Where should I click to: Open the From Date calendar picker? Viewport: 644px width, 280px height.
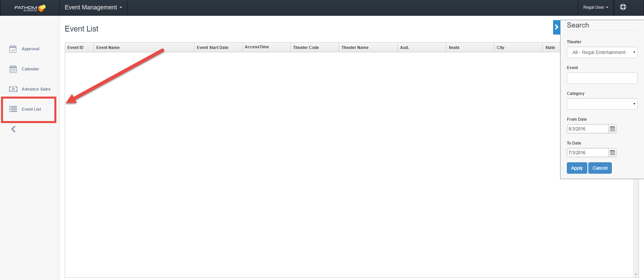(612, 129)
